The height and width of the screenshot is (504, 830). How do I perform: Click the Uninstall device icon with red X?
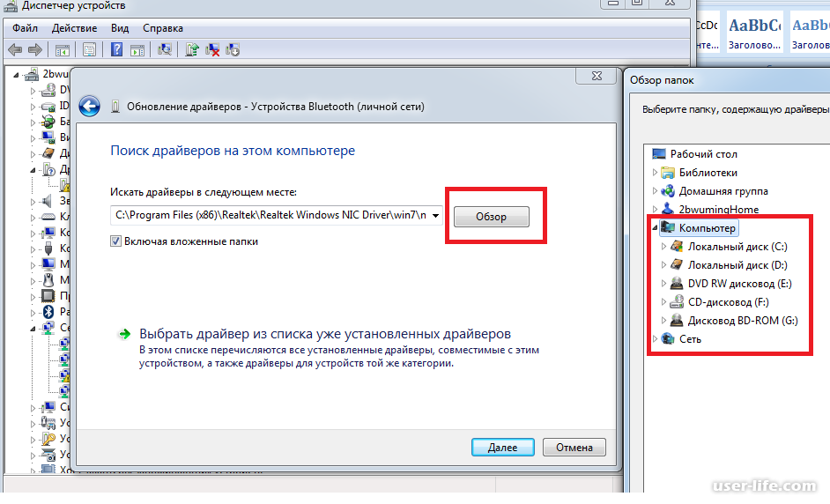tap(212, 49)
